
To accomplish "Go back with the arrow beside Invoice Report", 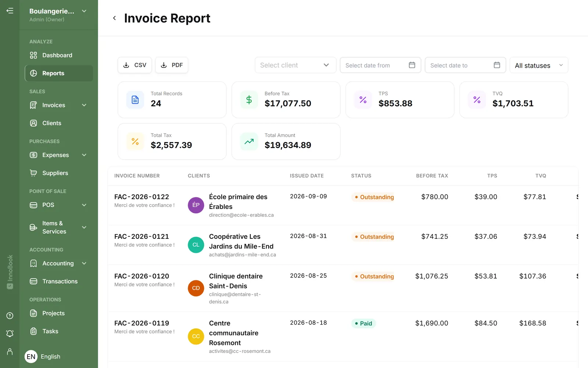I will pyautogui.click(x=114, y=18).
